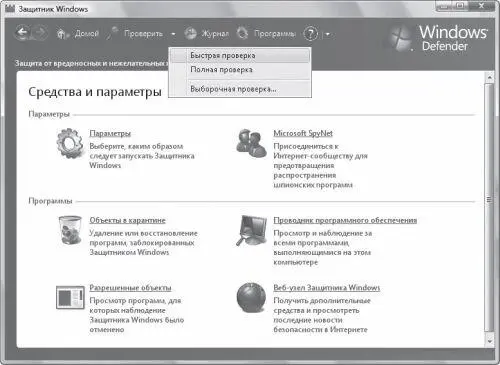
Task: Click the allowed items window icon
Action: point(70,297)
